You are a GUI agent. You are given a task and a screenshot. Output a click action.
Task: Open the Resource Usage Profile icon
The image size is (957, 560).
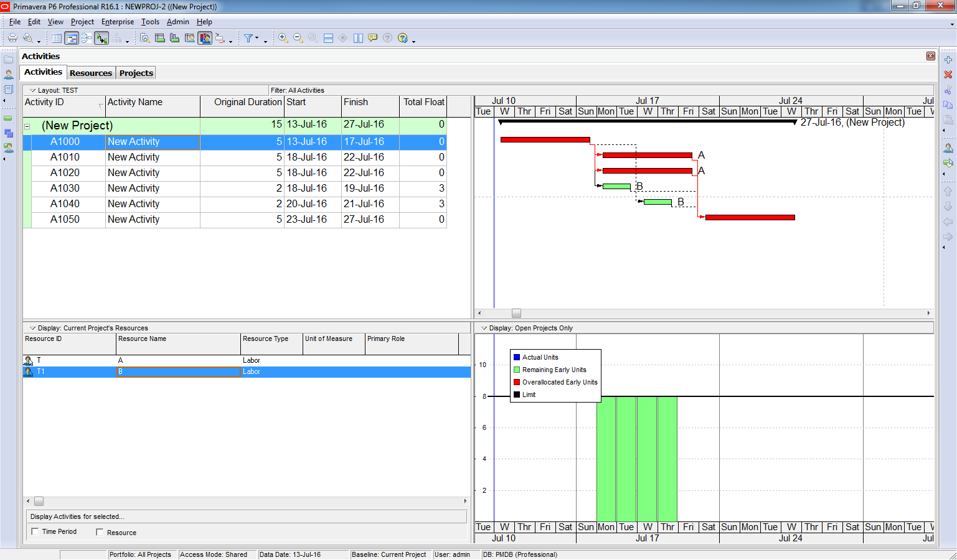pyautogui.click(x=204, y=38)
